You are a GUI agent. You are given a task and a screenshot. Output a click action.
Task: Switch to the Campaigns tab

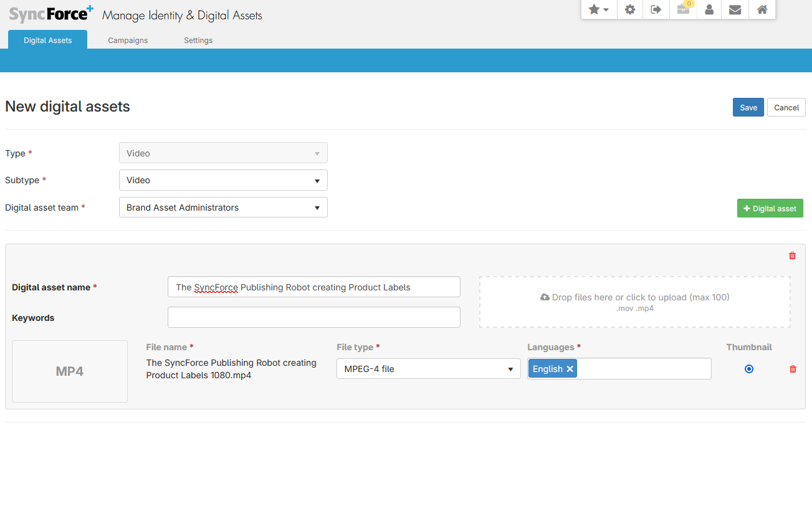pos(128,40)
